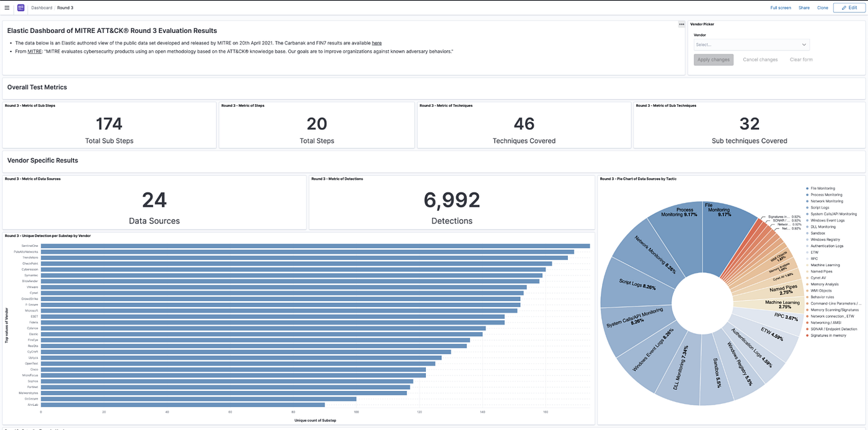The width and height of the screenshot is (868, 430).
Task: Follow the MITRE hyperlink
Action: click(34, 52)
